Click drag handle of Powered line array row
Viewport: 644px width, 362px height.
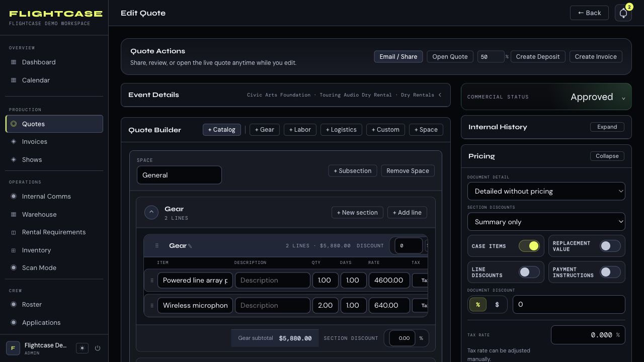pos(152,281)
